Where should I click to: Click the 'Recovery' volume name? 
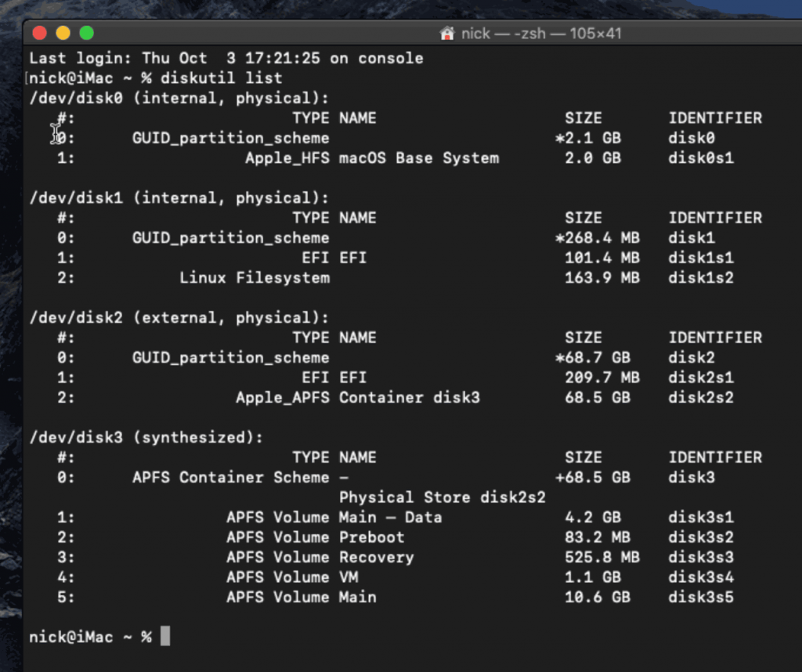(377, 556)
